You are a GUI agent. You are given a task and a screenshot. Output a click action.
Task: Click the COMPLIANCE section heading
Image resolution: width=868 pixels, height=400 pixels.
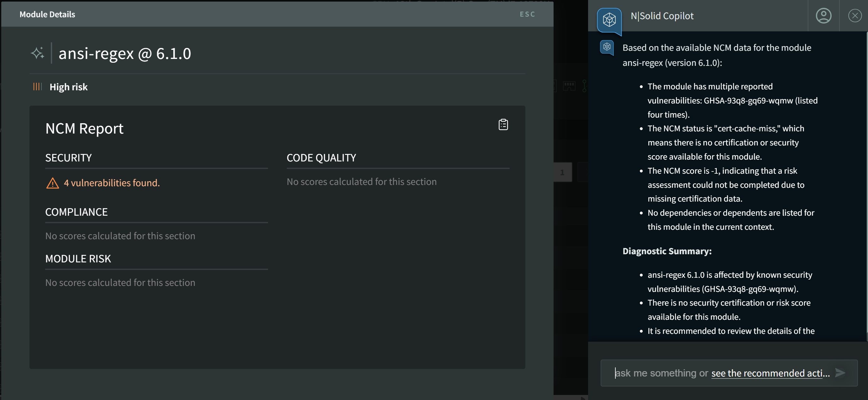coord(77,212)
